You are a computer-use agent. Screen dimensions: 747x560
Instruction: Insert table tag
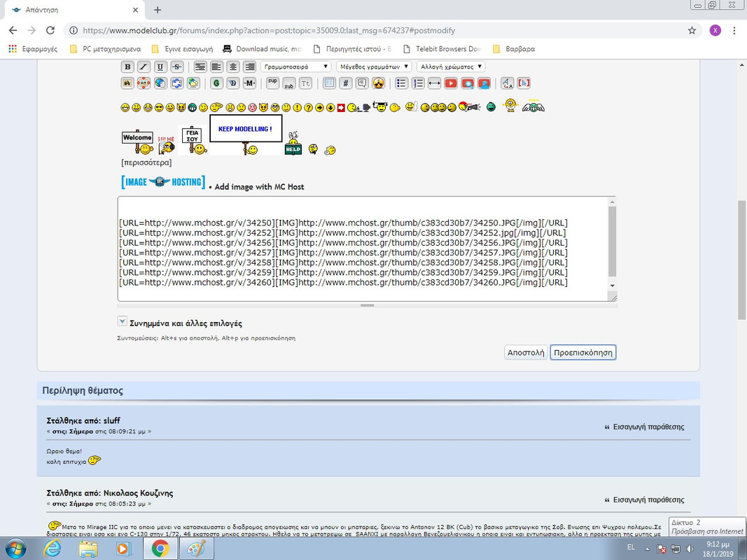329,83
